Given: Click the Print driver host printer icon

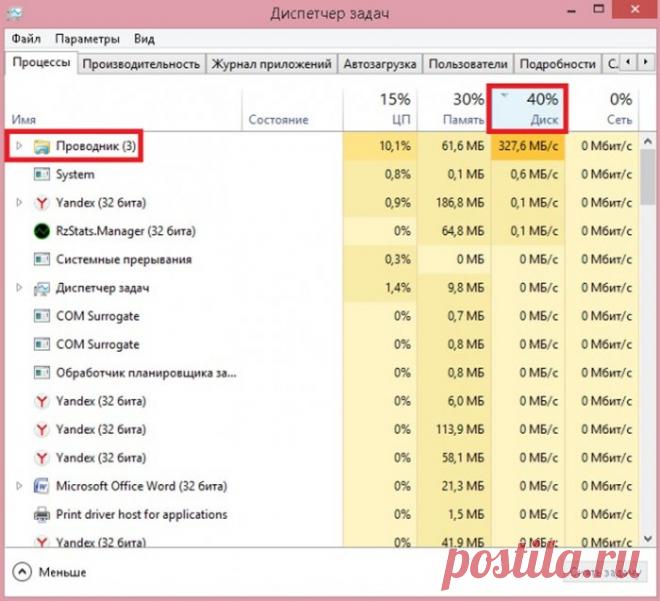Looking at the screenshot, I should pyautogui.click(x=42, y=515).
